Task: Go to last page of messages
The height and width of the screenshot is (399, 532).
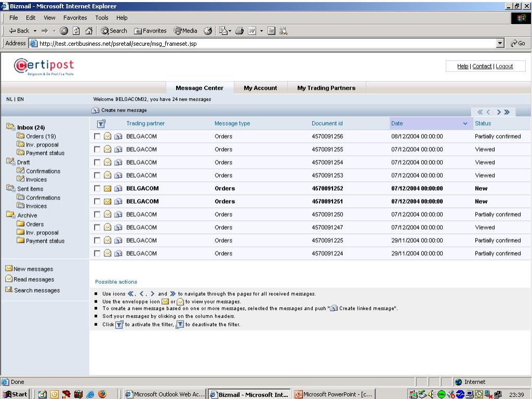Action: 507,112
